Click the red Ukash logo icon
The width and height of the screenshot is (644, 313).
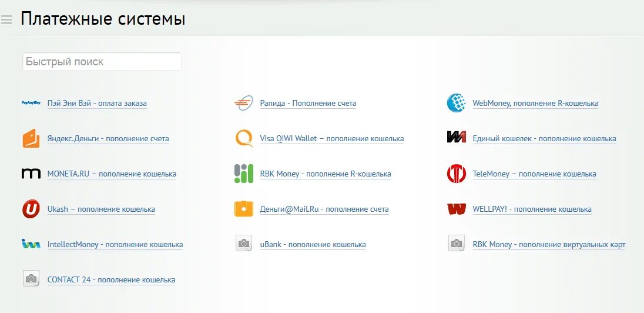tap(31, 209)
